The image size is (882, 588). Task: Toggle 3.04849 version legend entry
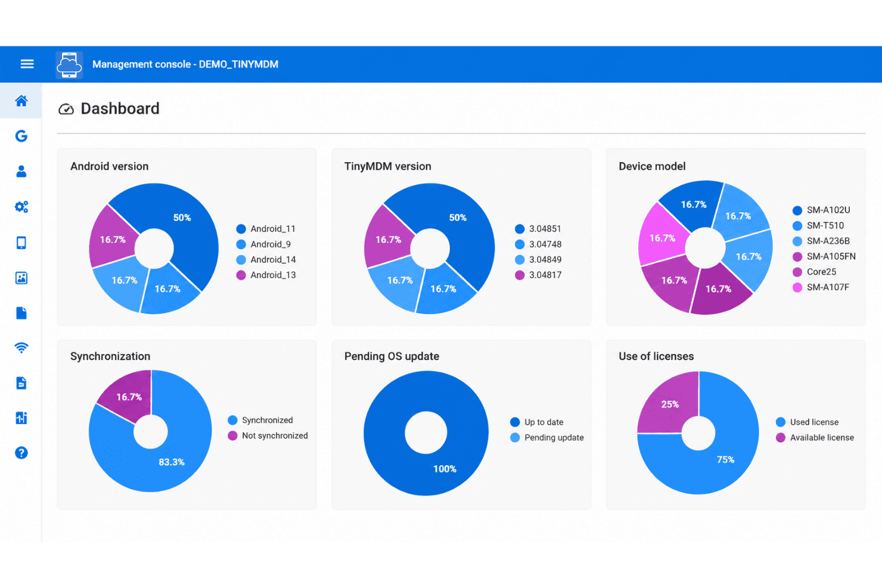tap(538, 260)
